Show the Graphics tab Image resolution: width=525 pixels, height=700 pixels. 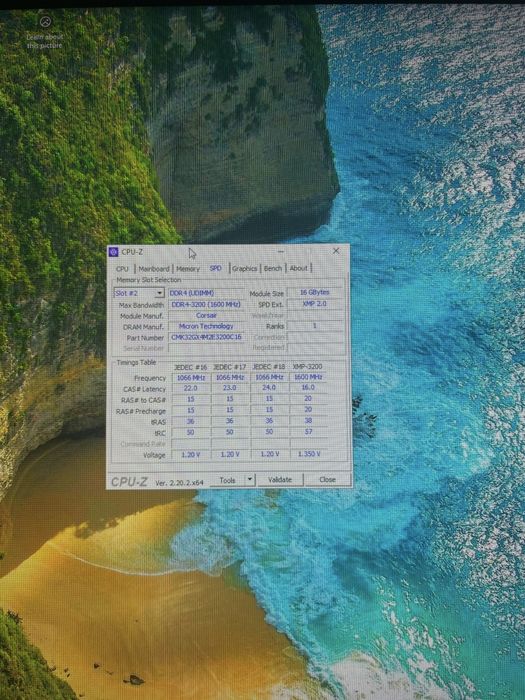245,268
